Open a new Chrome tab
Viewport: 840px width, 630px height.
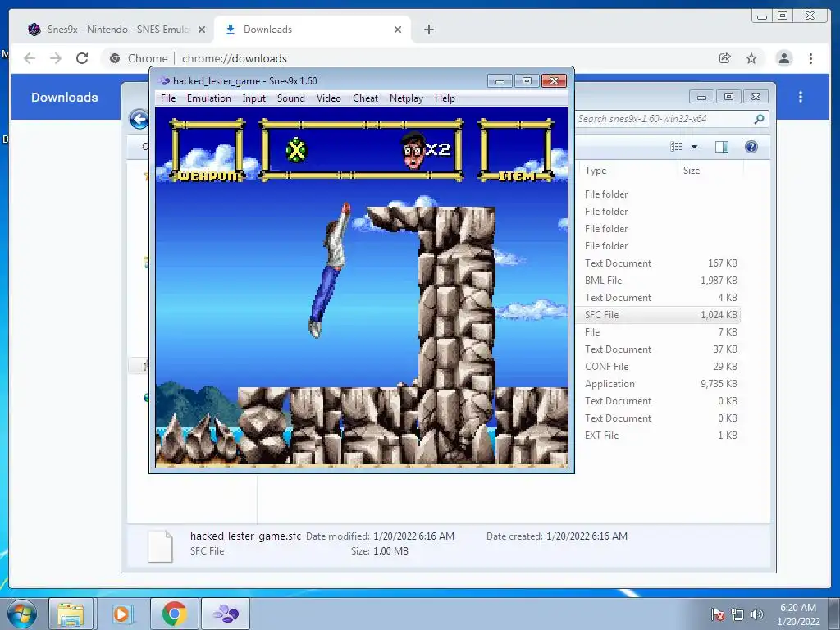pos(428,30)
